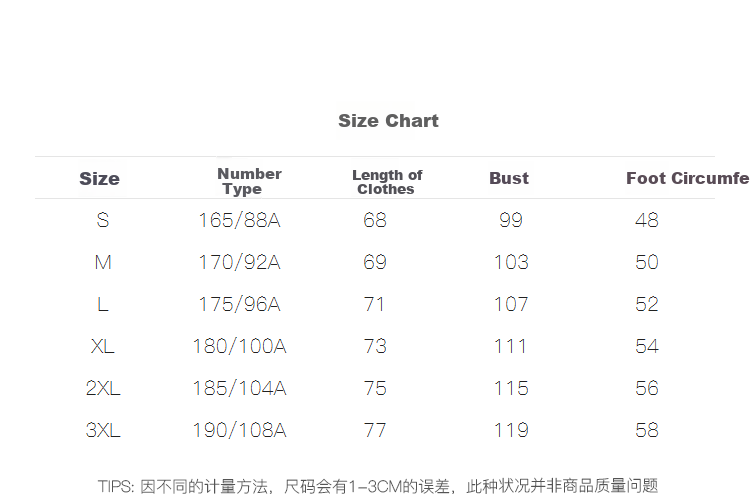Select the Bust column header
The width and height of the screenshot is (750, 494).
point(509,178)
